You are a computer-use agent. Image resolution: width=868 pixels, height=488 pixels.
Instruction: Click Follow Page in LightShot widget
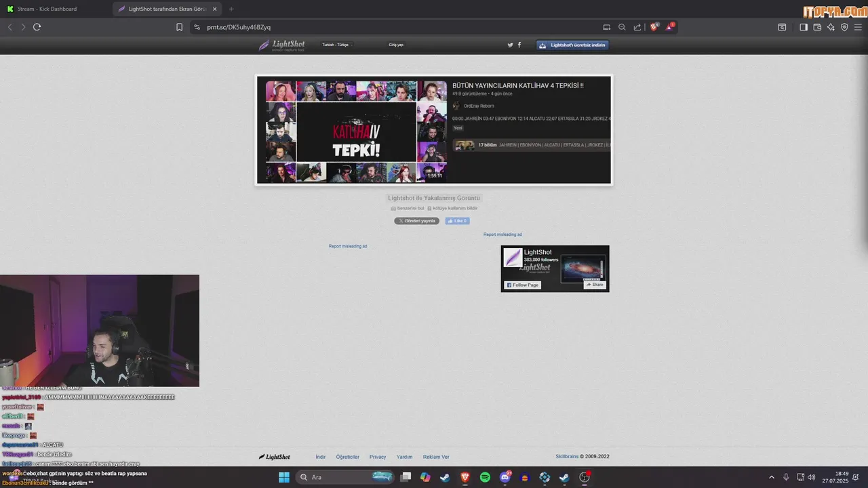click(x=523, y=285)
